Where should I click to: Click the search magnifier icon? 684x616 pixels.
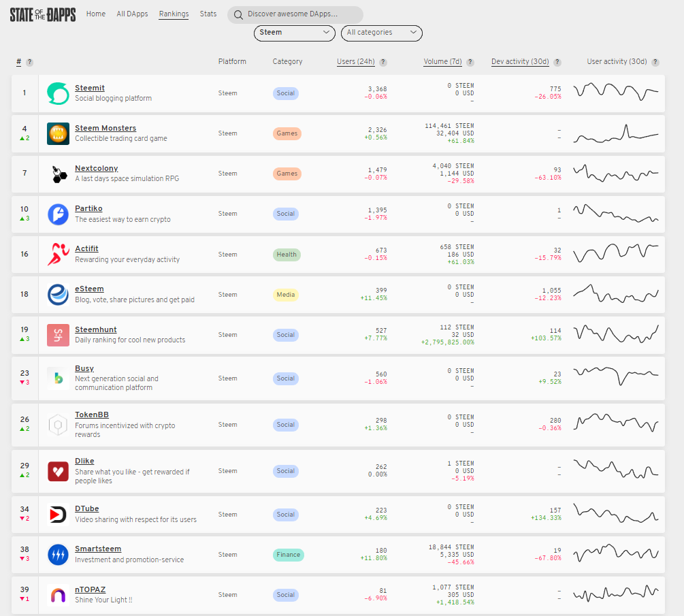pos(238,15)
